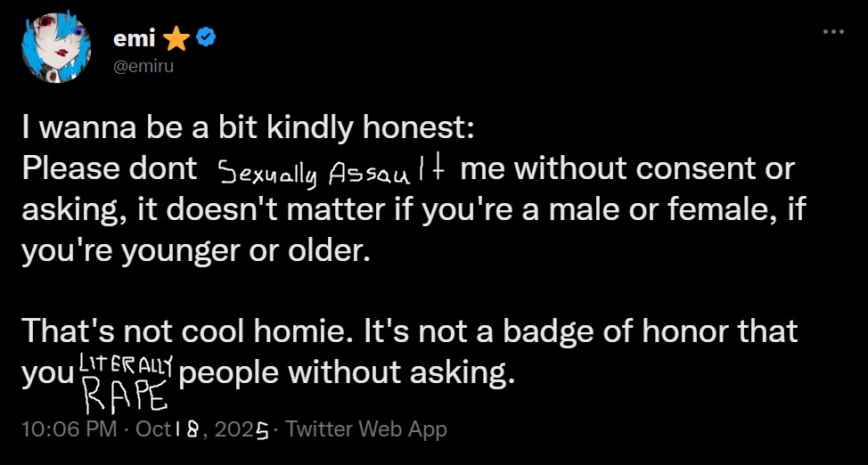This screenshot has height=465, width=868.
Task: Click the blue verified checkmark badge
Action: point(206,38)
